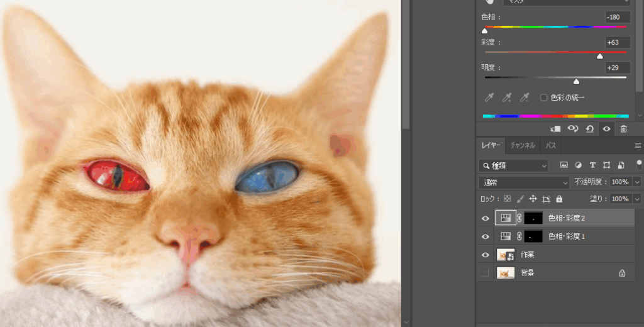Enable the 色彩の統一 checkbox
This screenshot has height=327, width=644.
[544, 97]
